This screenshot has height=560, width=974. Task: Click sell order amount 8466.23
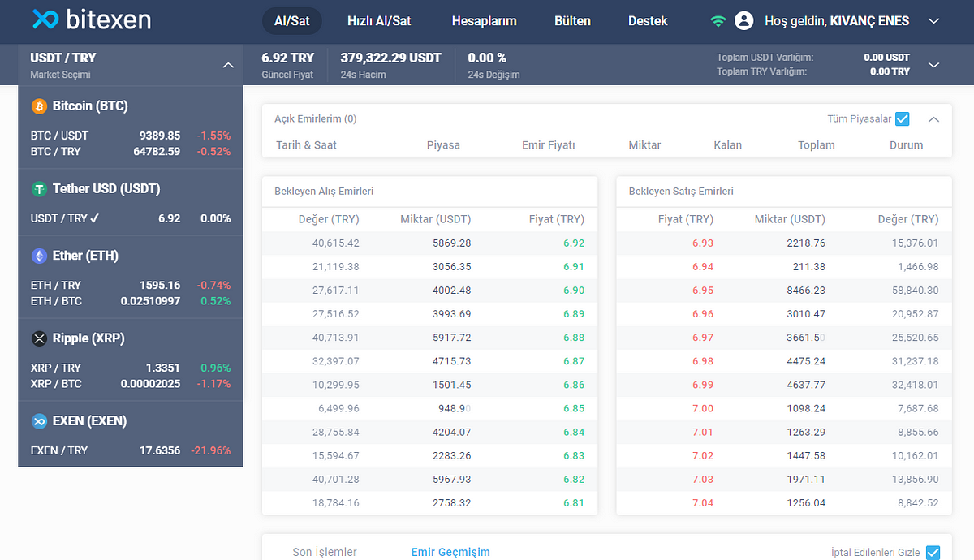(806, 290)
